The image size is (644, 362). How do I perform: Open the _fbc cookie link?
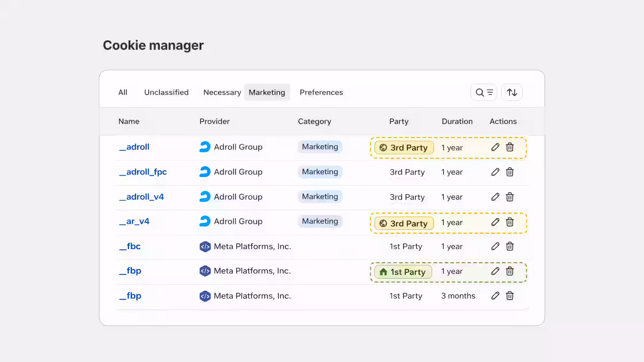[x=130, y=246]
